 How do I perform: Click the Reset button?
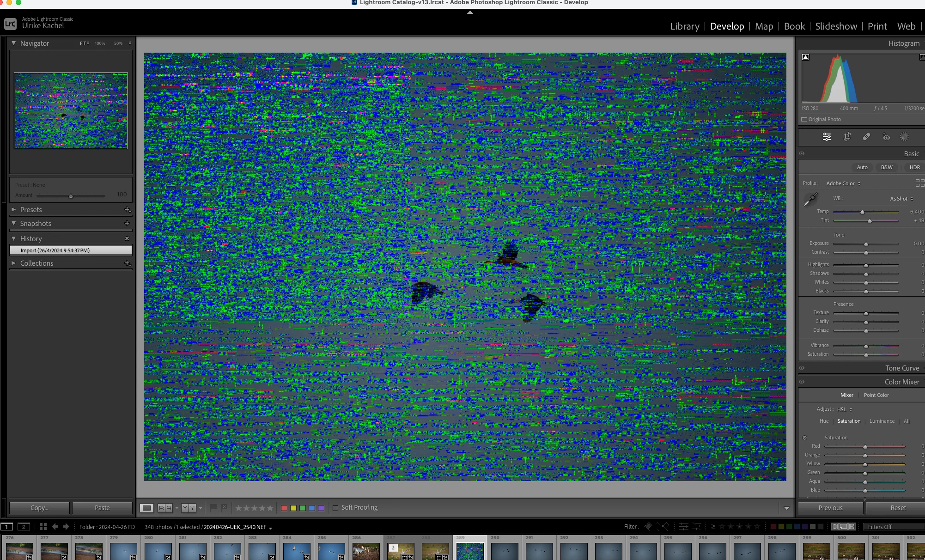coord(898,508)
